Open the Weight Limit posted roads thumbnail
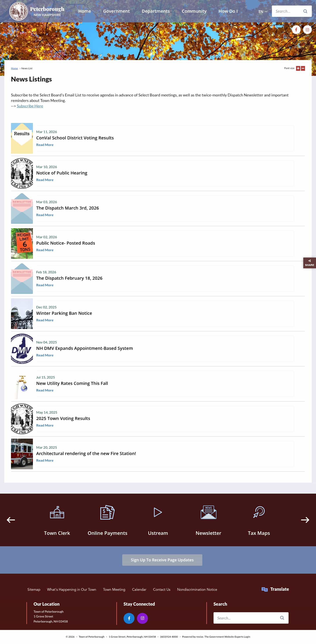This screenshot has width=316, height=644. point(22,243)
